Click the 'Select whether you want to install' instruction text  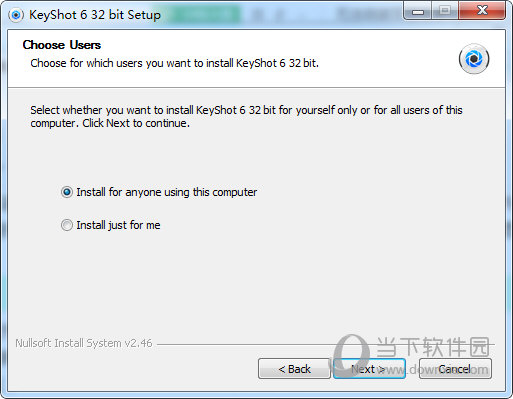(246, 117)
